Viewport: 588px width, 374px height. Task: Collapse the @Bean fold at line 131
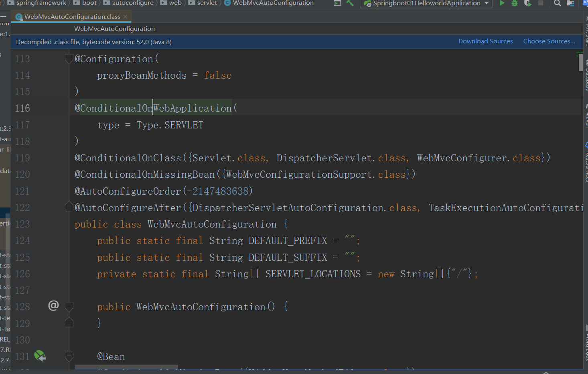[x=69, y=356]
